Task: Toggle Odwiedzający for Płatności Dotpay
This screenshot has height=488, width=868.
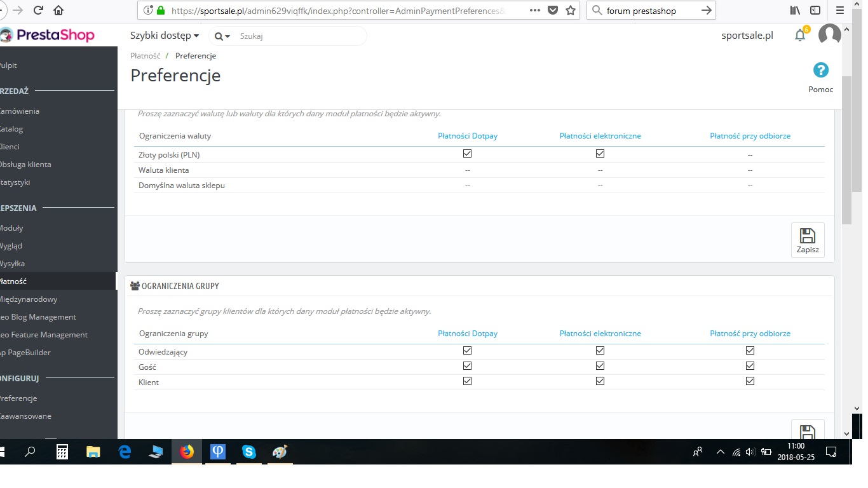Action: pos(468,351)
